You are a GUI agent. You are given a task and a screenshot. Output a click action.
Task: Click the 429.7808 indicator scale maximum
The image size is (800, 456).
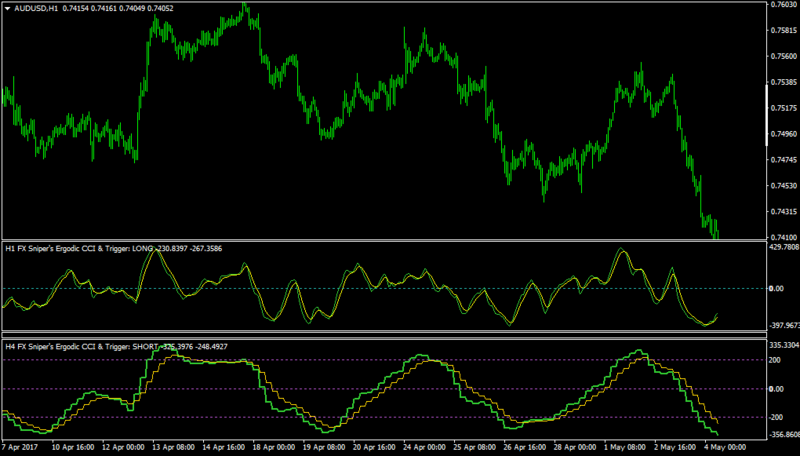click(x=784, y=247)
